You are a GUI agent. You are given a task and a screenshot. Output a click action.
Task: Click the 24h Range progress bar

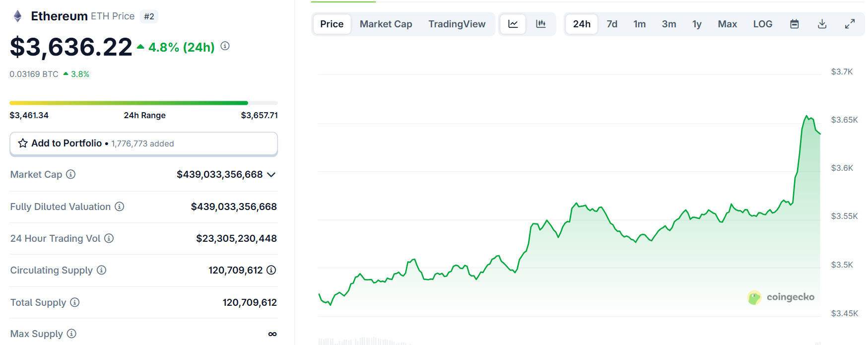144,103
